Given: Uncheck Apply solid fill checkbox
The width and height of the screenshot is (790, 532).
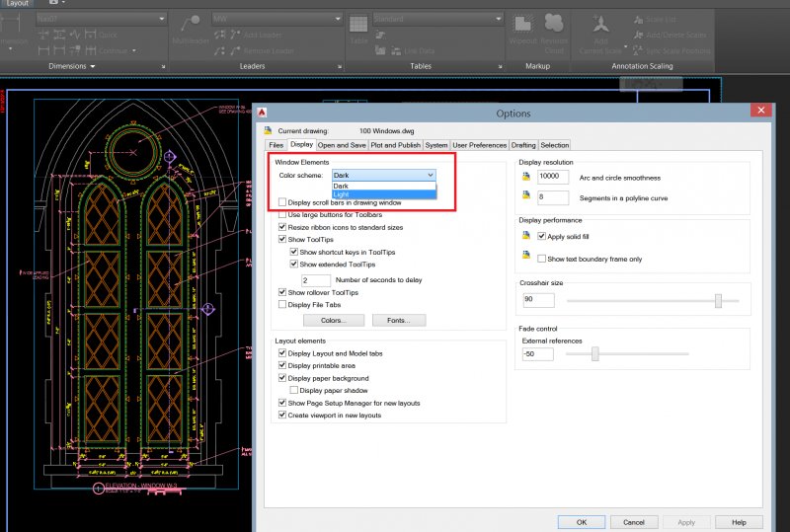Looking at the screenshot, I should point(542,237).
